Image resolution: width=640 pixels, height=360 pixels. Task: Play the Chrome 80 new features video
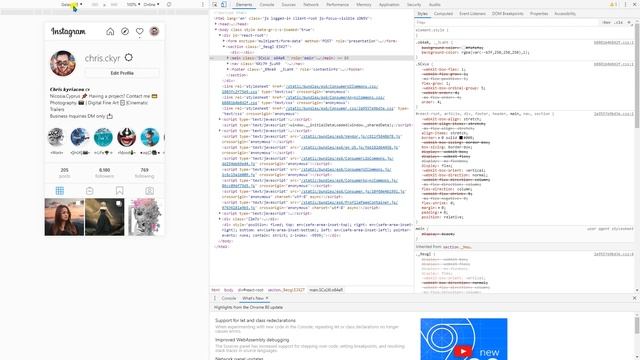point(464,351)
